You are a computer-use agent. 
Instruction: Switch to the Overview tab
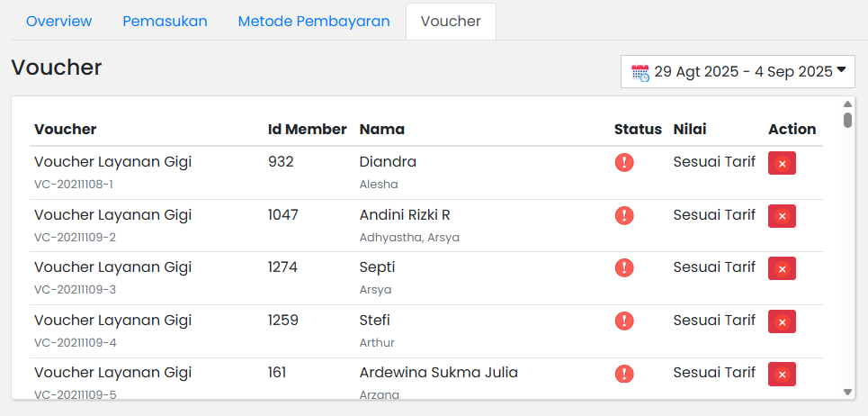58,22
